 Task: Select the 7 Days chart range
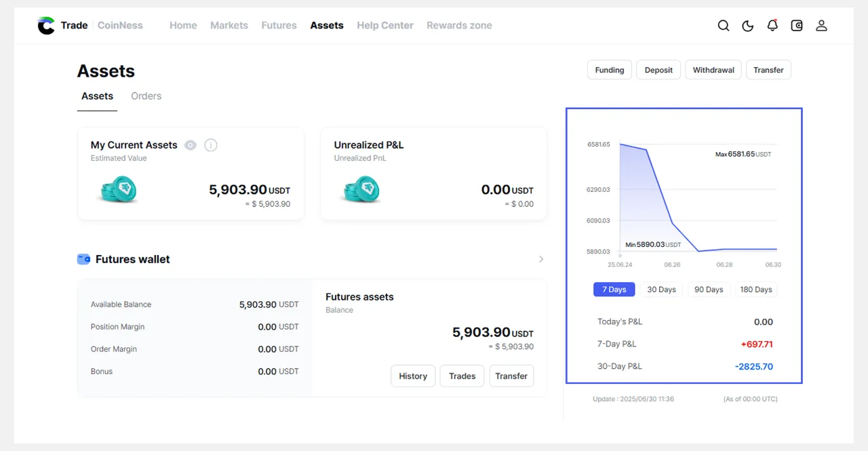click(x=614, y=290)
